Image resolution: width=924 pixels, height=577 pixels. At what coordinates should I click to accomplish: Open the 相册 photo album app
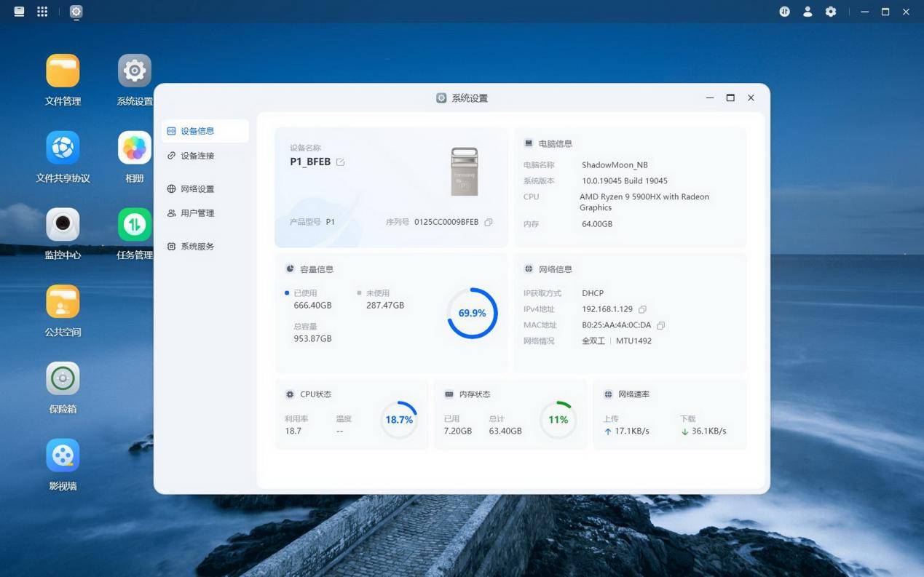pyautogui.click(x=135, y=148)
